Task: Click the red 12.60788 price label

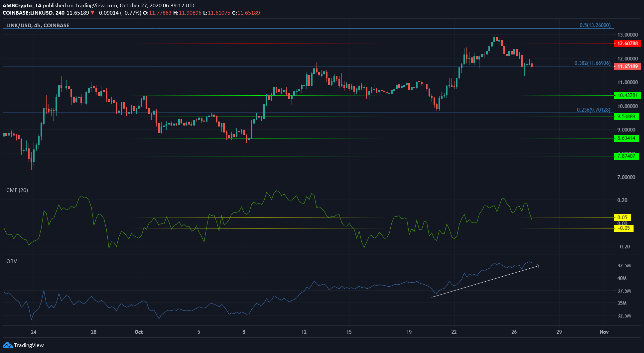Action: click(x=627, y=44)
